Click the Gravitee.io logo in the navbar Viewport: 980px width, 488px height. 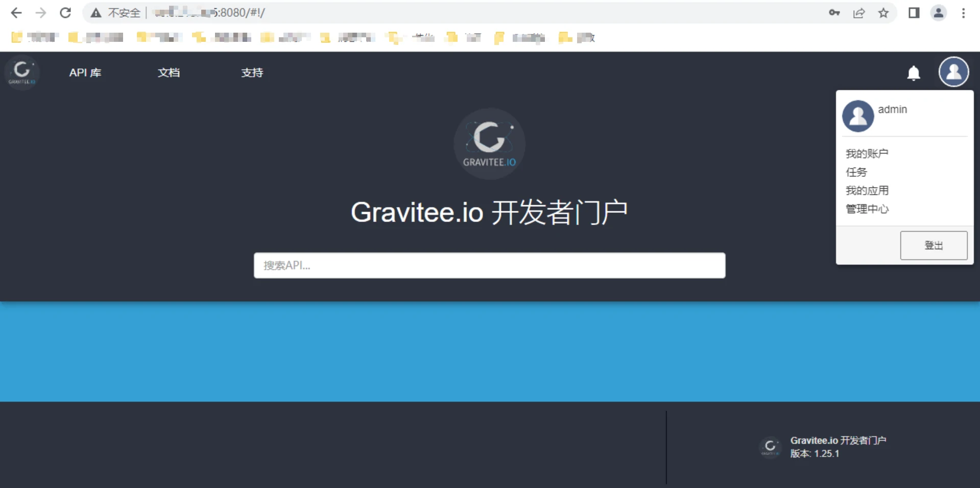(22, 72)
